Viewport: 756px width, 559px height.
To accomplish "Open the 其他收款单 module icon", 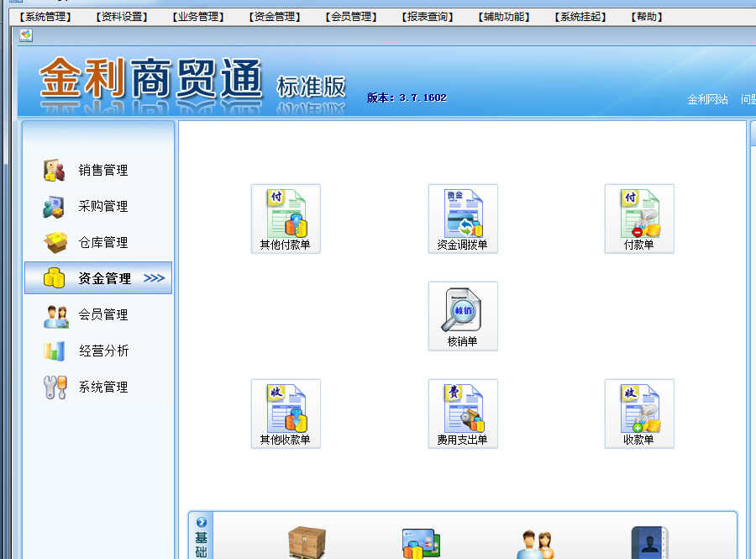I will (286, 414).
